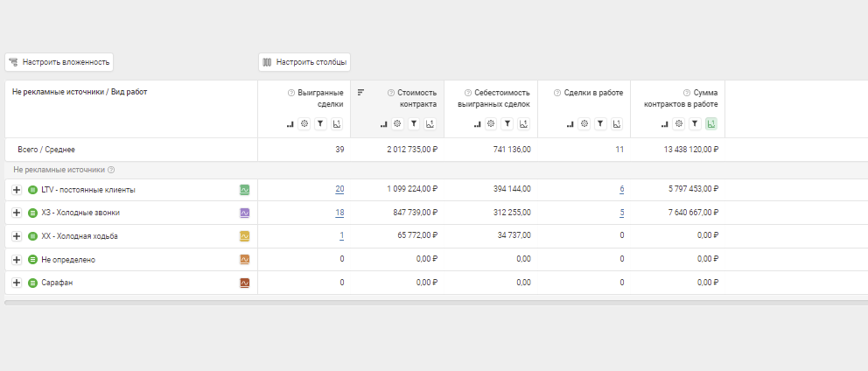Toggle chart display for Сумма контрактов в работе
The width and height of the screenshot is (868, 371).
710,124
